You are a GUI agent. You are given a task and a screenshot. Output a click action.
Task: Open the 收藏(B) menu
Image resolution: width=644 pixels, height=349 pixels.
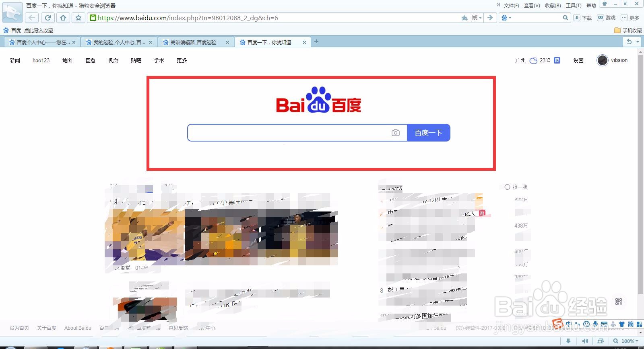point(553,5)
